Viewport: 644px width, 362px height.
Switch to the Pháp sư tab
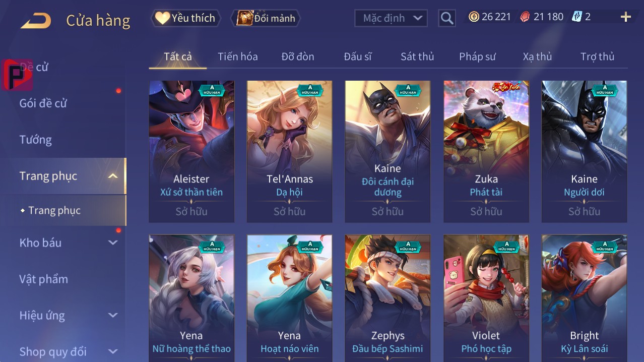477,56
